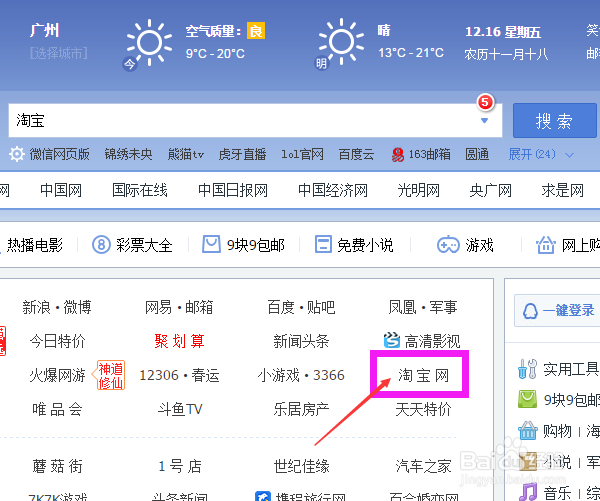Open 新浪·微博 site link
This screenshot has width=600, height=501.
[x=57, y=307]
